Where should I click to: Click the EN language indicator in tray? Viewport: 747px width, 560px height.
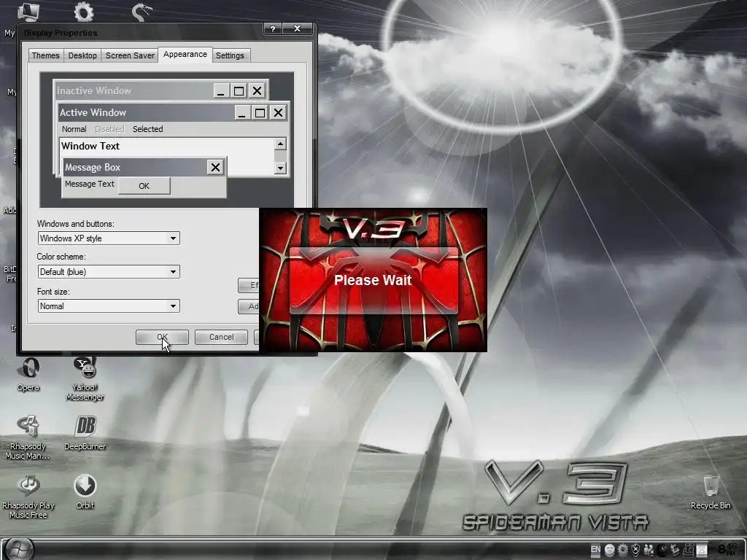tap(595, 550)
